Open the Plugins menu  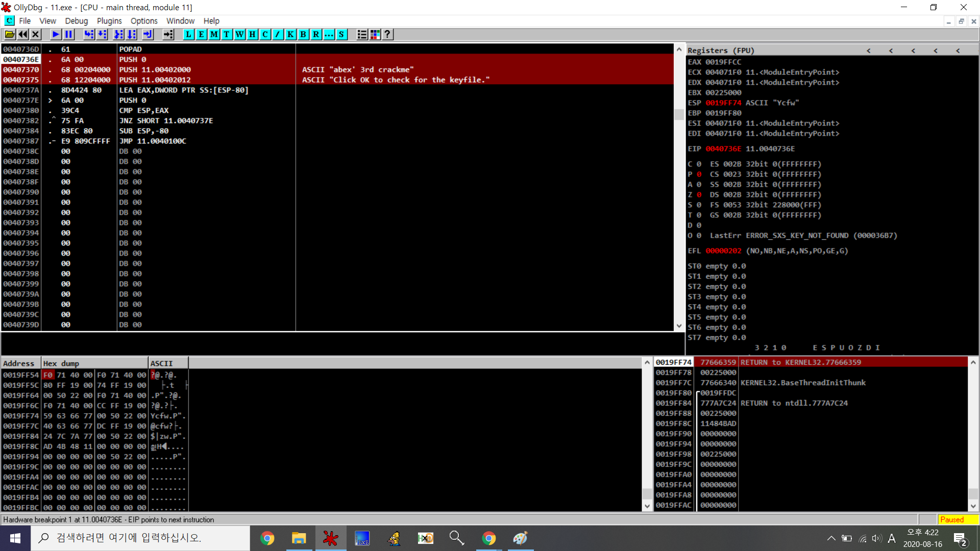[109, 21]
